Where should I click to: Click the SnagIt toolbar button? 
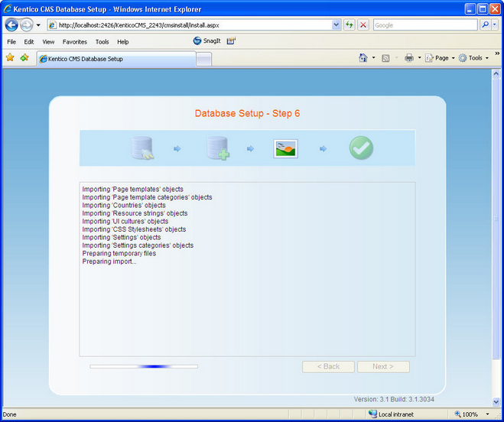[206, 41]
